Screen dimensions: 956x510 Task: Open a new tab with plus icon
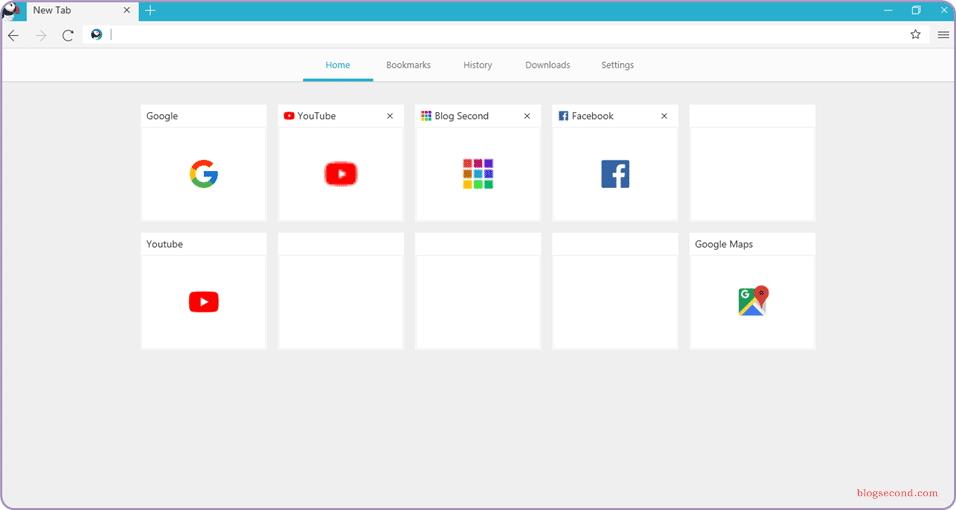tap(150, 10)
